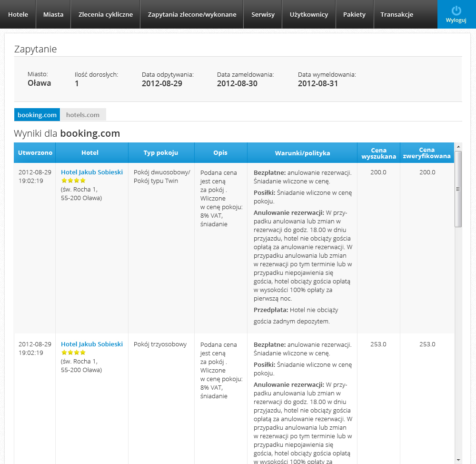Viewport: 476px width, 464px height.
Task: Click the Cena wyszukana column header
Action: [x=378, y=153]
